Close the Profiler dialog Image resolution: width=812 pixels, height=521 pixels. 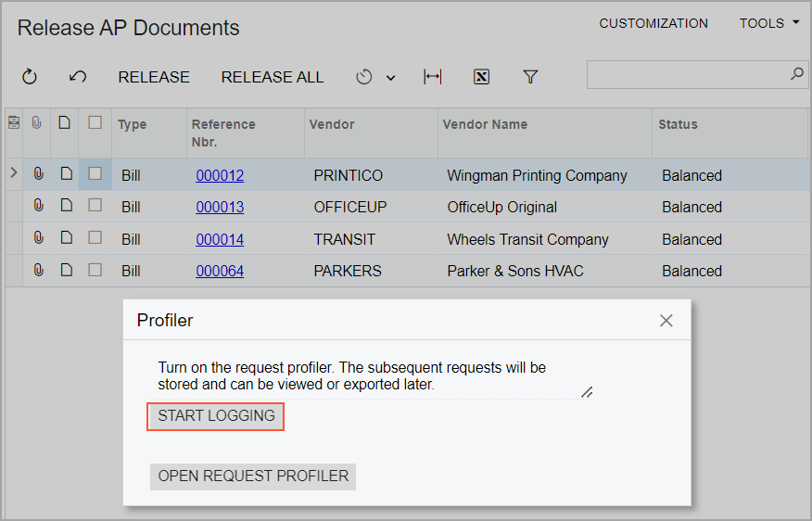point(666,321)
